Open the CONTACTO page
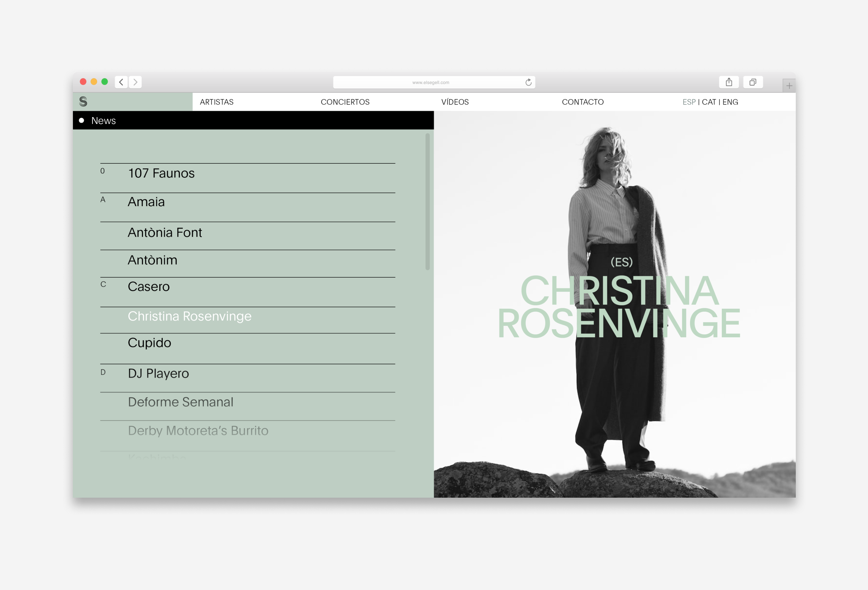 (582, 102)
